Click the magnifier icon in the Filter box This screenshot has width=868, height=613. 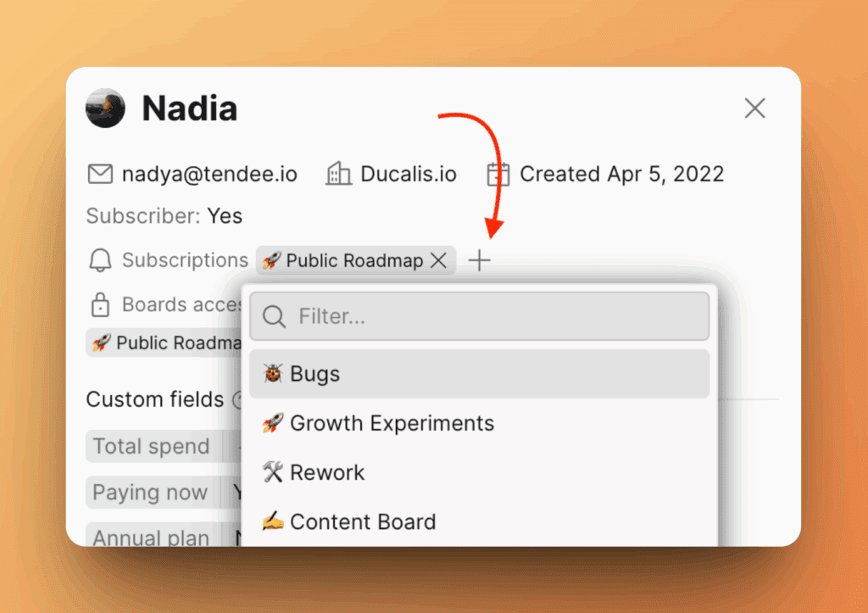tap(275, 317)
